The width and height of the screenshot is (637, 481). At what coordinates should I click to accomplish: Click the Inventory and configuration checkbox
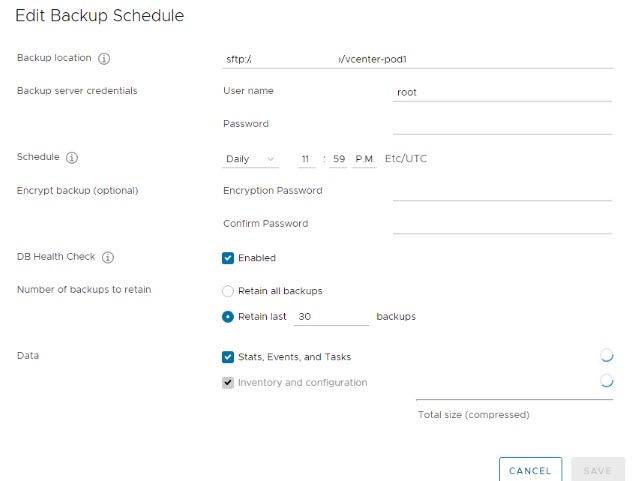(x=228, y=383)
